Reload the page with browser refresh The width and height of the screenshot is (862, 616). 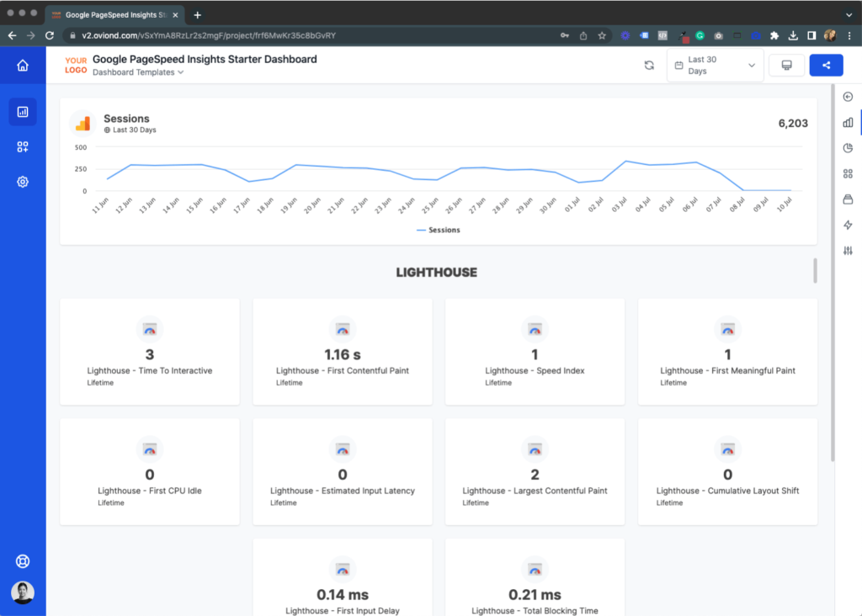point(50,35)
